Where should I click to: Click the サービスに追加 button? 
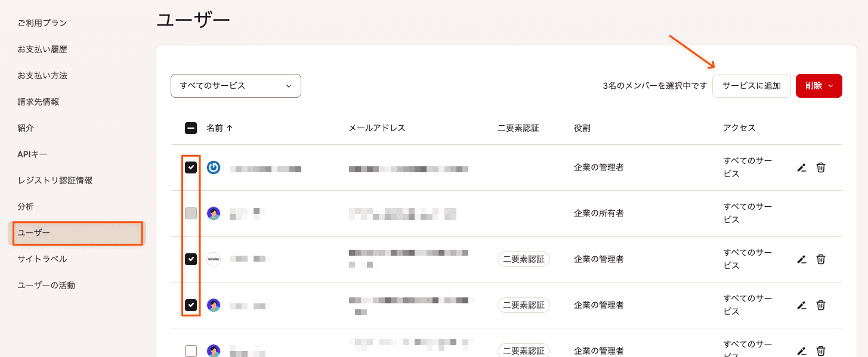pyautogui.click(x=752, y=86)
